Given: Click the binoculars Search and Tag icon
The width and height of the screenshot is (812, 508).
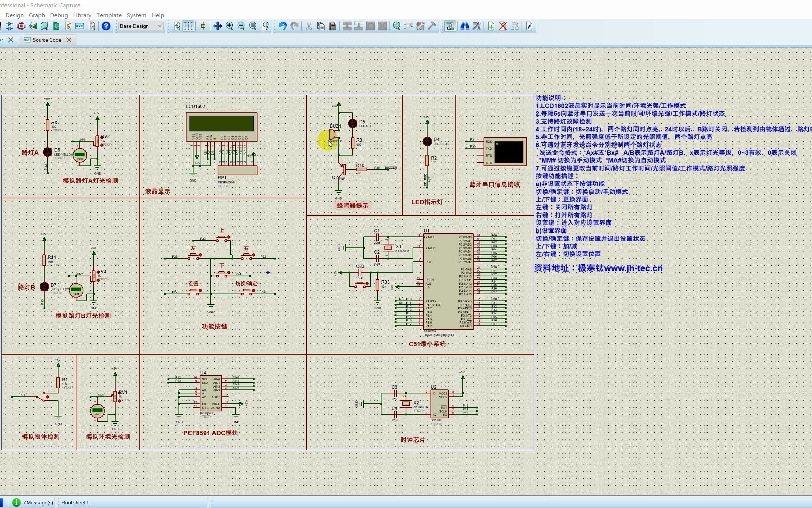Looking at the screenshot, I should tap(465, 26).
